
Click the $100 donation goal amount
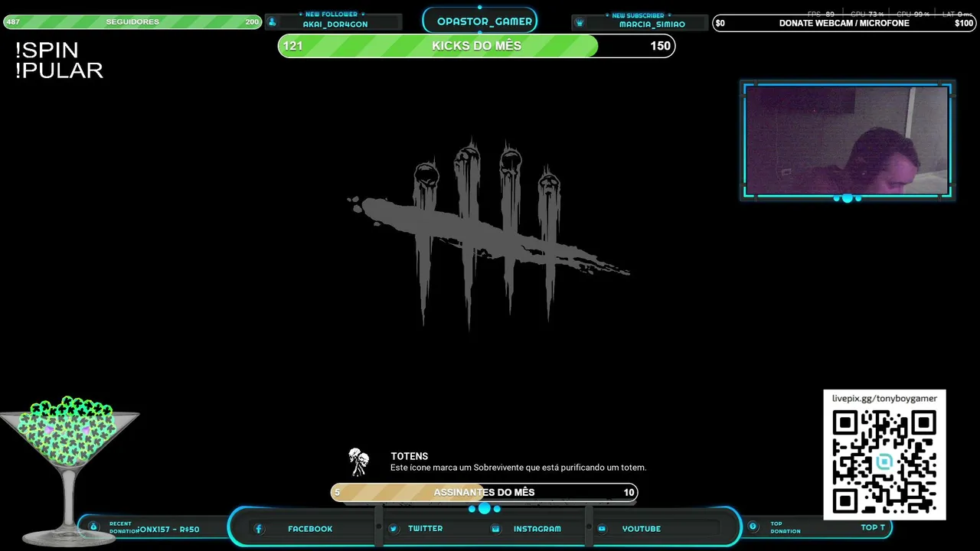click(x=964, y=23)
